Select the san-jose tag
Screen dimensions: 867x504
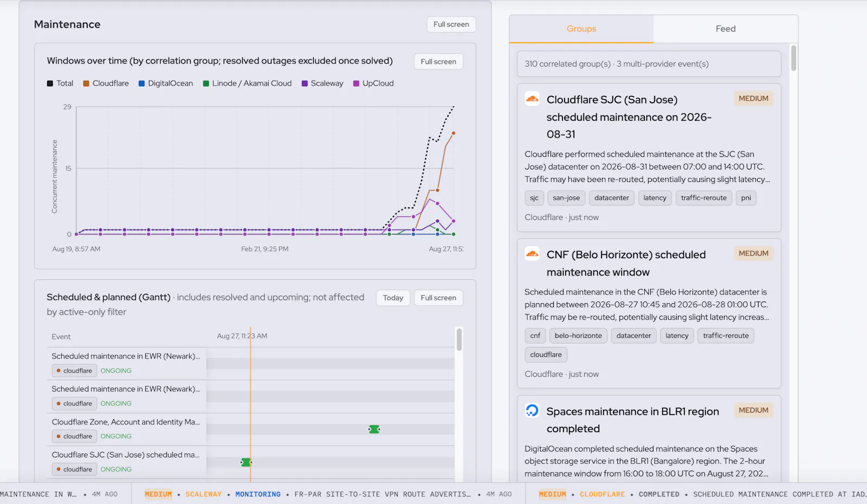tap(566, 198)
